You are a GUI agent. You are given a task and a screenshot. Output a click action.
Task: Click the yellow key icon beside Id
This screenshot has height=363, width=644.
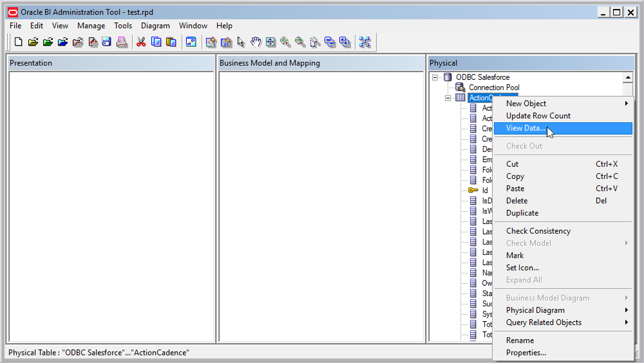(473, 190)
